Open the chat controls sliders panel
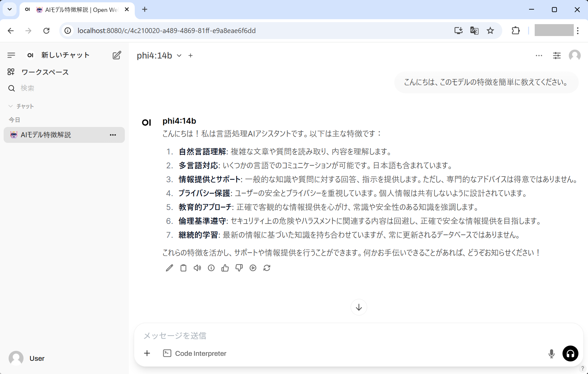This screenshot has width=588, height=374. 557,56
